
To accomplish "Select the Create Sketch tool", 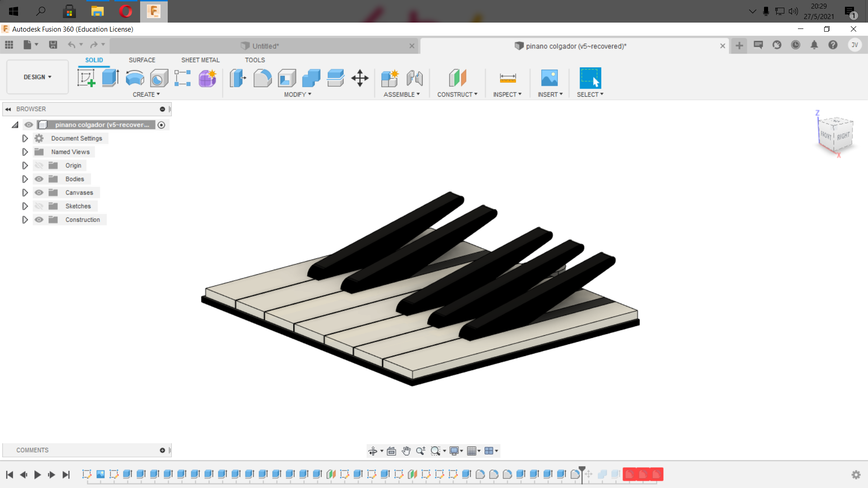I will (87, 78).
